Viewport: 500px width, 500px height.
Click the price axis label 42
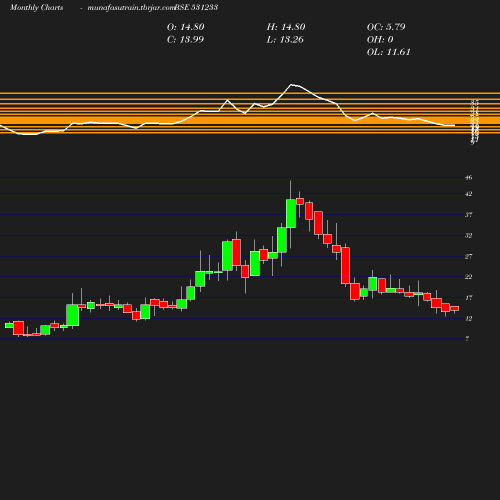pos(469,194)
